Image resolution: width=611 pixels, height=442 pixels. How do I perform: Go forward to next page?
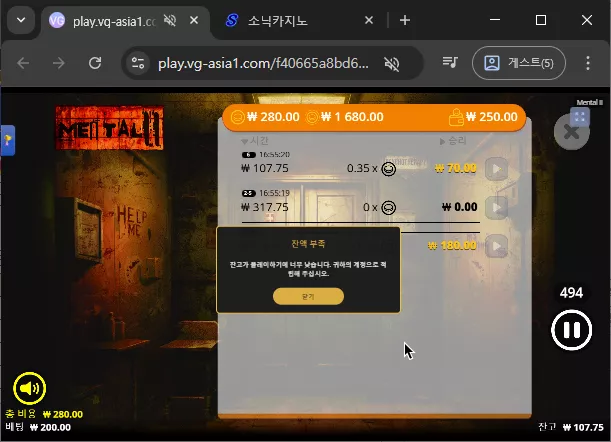coord(59,63)
